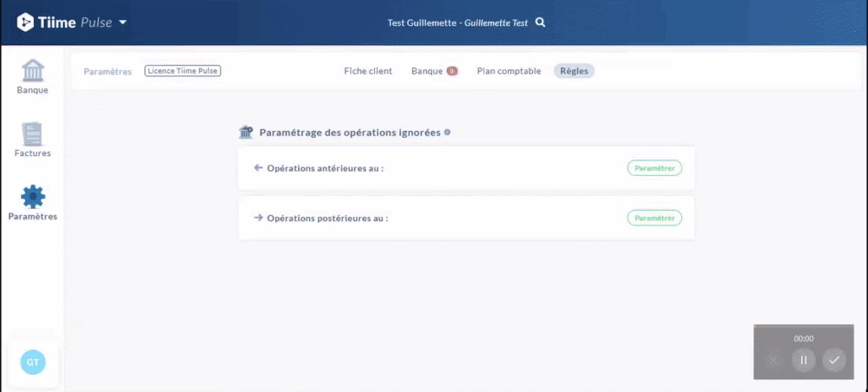868x392 pixels.
Task: Click Paramétrer for Opérations postérieures
Action: [654, 218]
